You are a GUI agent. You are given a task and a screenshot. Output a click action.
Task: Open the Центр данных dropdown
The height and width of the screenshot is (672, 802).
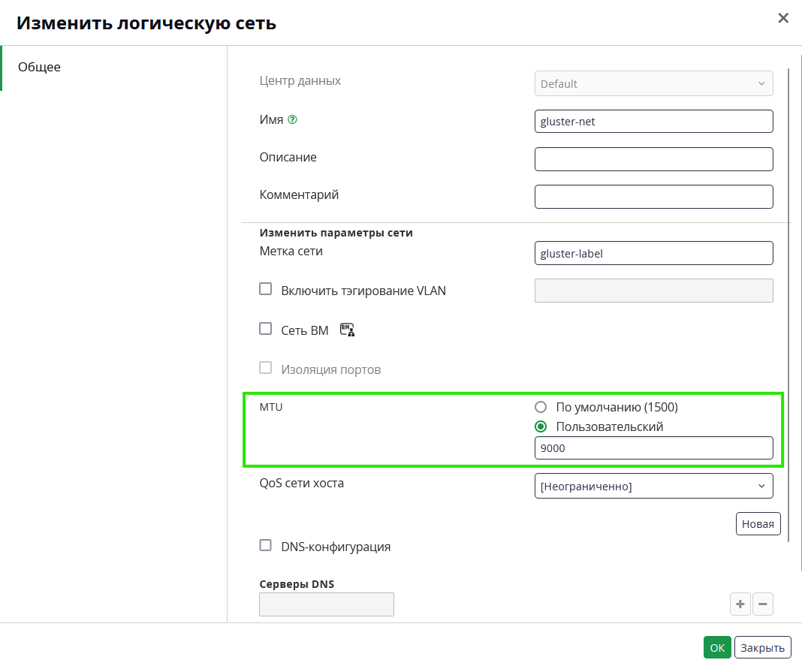click(653, 84)
